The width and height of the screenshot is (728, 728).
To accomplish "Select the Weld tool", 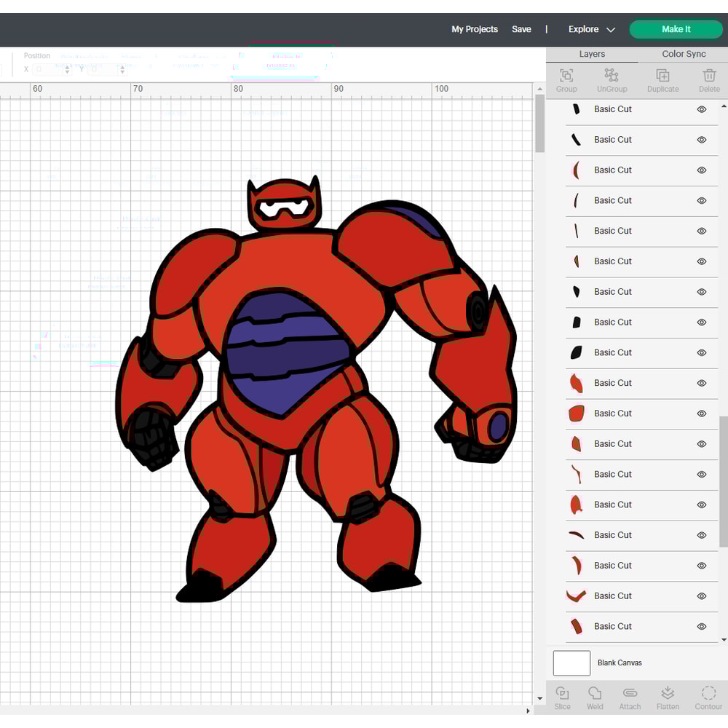I will tap(595, 697).
